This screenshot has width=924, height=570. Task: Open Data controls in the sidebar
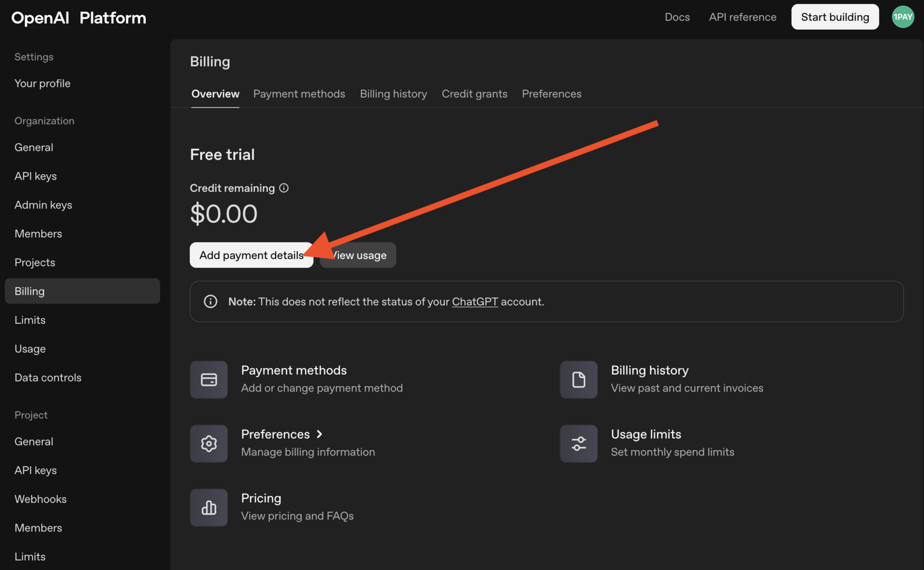(48, 378)
